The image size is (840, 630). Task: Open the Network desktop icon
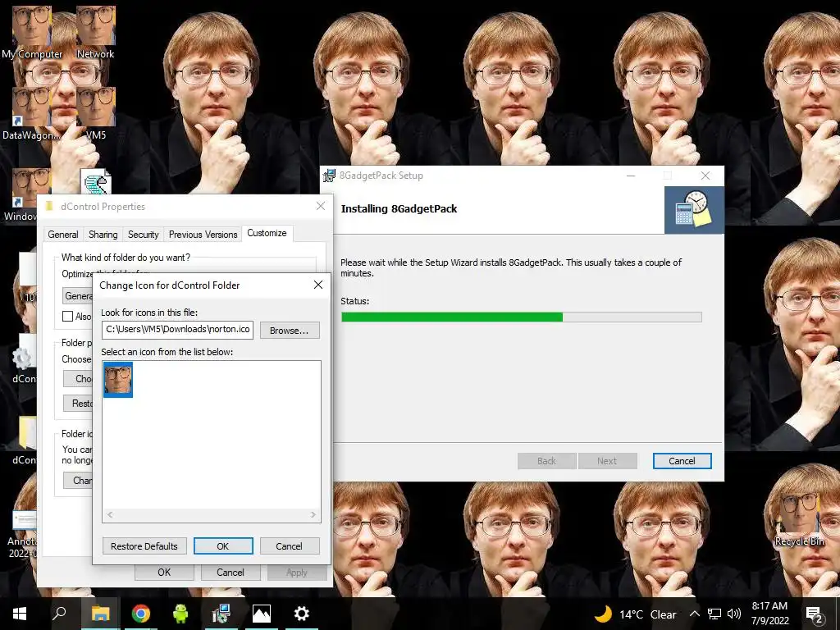(95, 32)
